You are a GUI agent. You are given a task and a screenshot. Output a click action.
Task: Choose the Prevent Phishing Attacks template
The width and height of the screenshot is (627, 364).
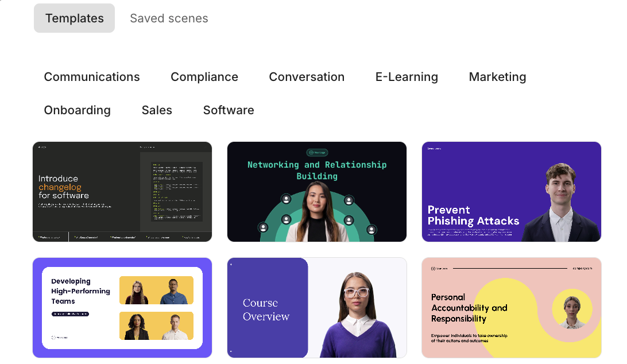tap(511, 192)
